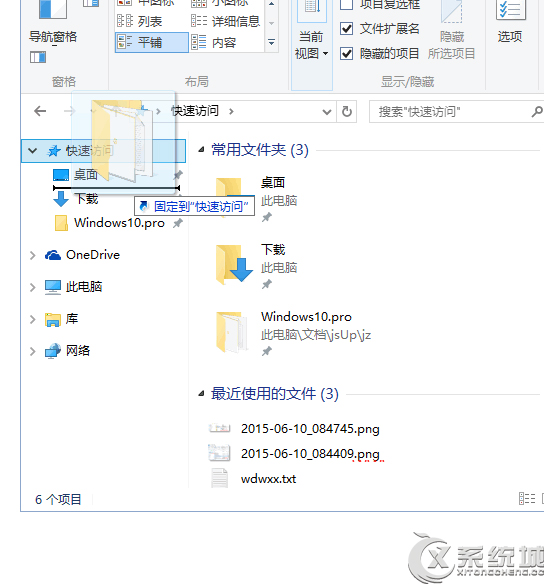Select file 2015-06-10_084745.png
Screen dimensions: 544x584
(310, 429)
